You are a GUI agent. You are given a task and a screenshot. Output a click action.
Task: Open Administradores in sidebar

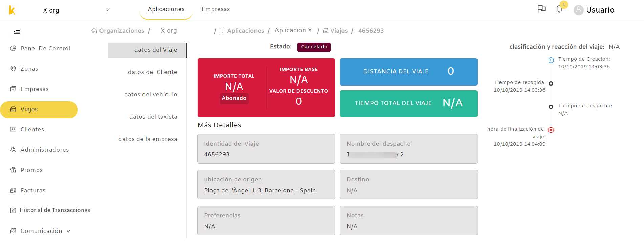(x=45, y=150)
